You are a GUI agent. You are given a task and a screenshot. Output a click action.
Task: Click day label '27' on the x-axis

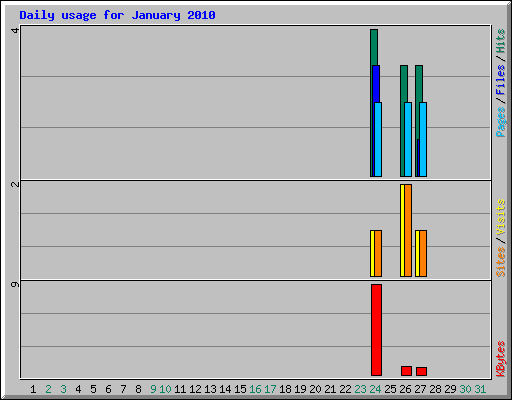pos(420,389)
